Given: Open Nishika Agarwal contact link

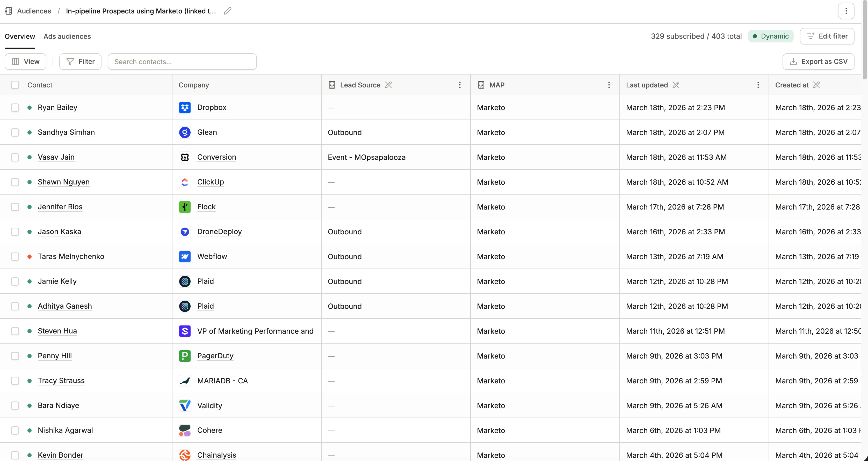Looking at the screenshot, I should pos(65,430).
